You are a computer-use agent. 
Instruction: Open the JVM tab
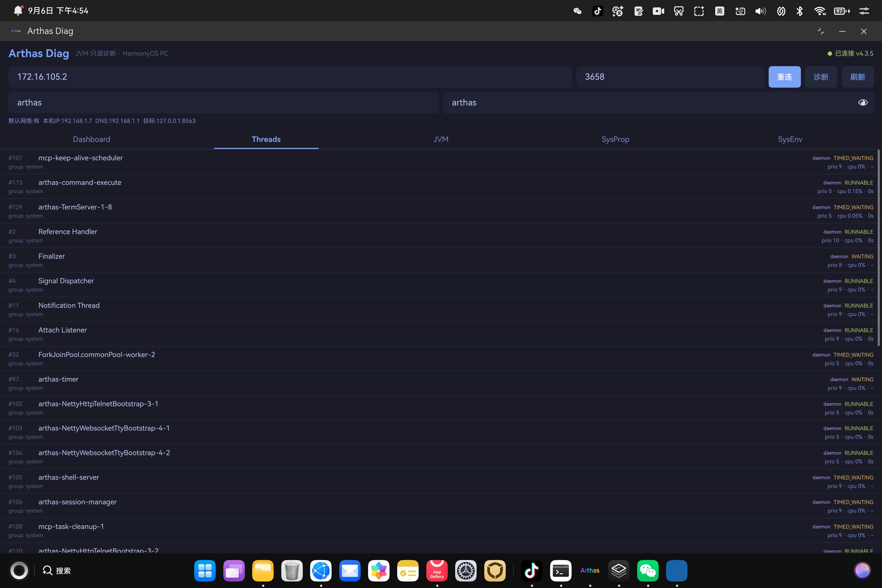[x=441, y=139]
